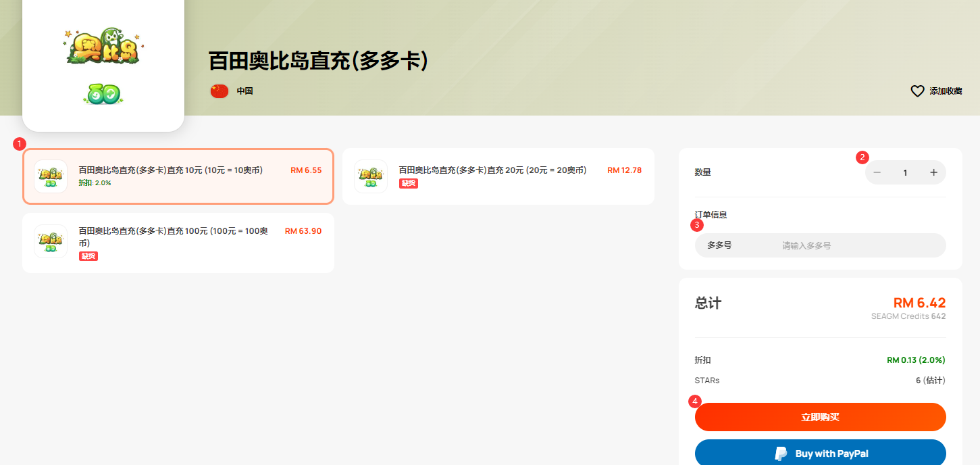Click the 折扣: 2.0% label on 10元 card

click(x=95, y=183)
